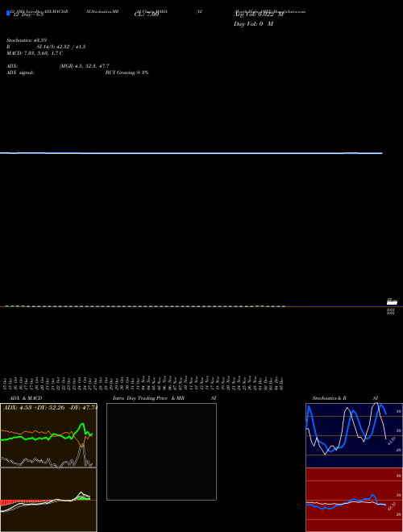Click the 'Day Vol: 0 M' label
The height and width of the screenshot is (532, 403).
pyautogui.click(x=253, y=24)
